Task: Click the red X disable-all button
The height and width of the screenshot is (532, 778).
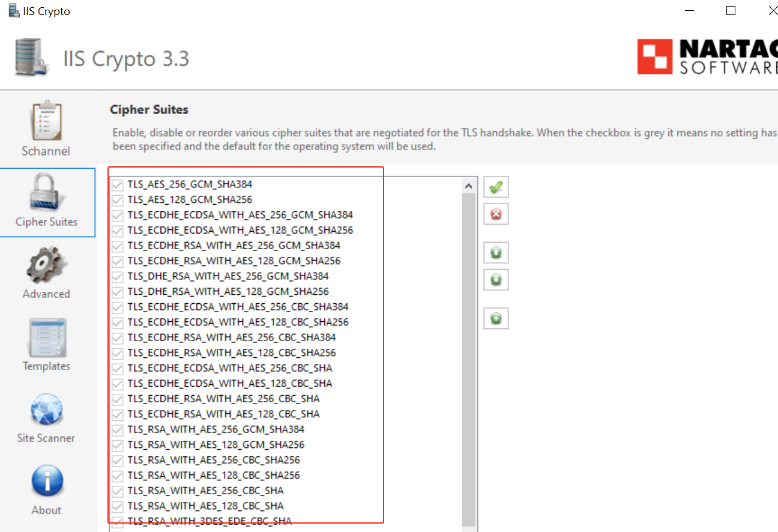Action: [x=496, y=214]
